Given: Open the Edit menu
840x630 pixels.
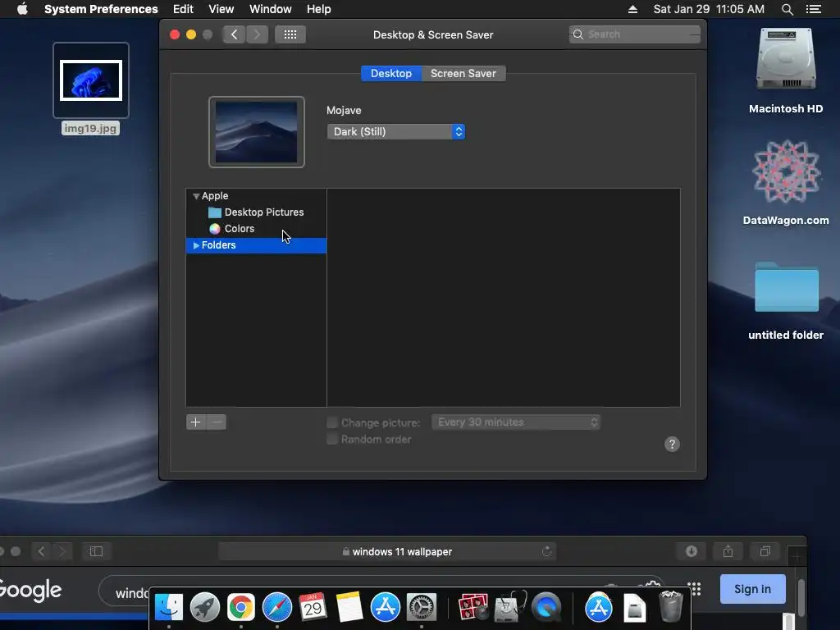Looking at the screenshot, I should coord(183,9).
